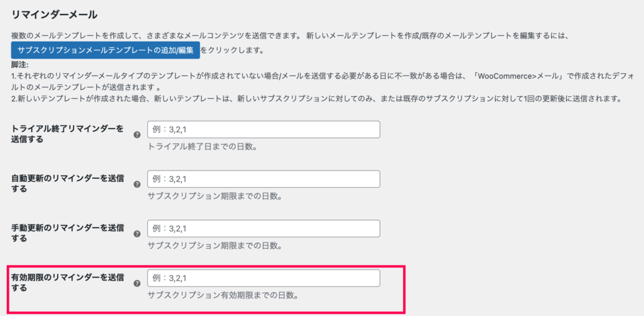
Task: Click the 脚注: footnote heading
Action: coord(19,64)
